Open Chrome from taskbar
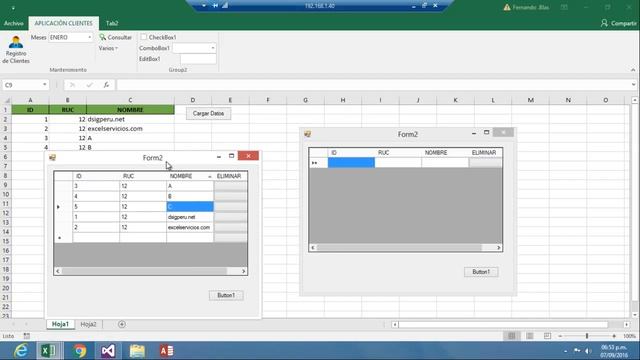640x360 pixels. [x=80, y=351]
